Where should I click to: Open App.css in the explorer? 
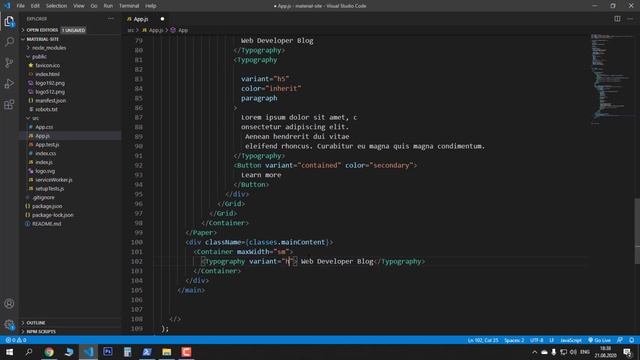44,127
